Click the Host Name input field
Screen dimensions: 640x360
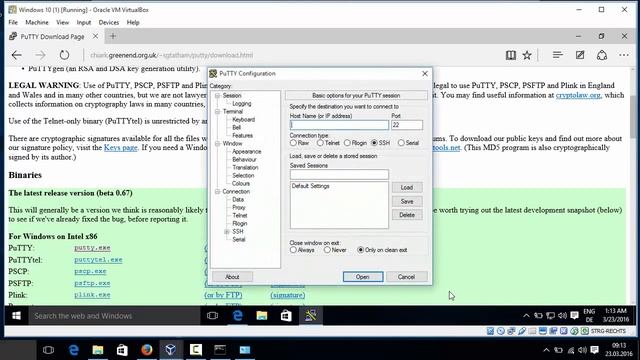(339, 125)
